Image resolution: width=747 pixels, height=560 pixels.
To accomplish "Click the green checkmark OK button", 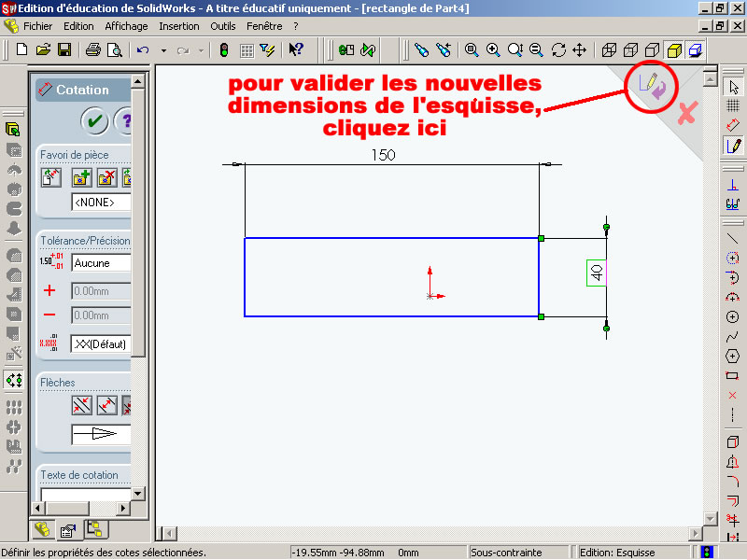I will 93,120.
